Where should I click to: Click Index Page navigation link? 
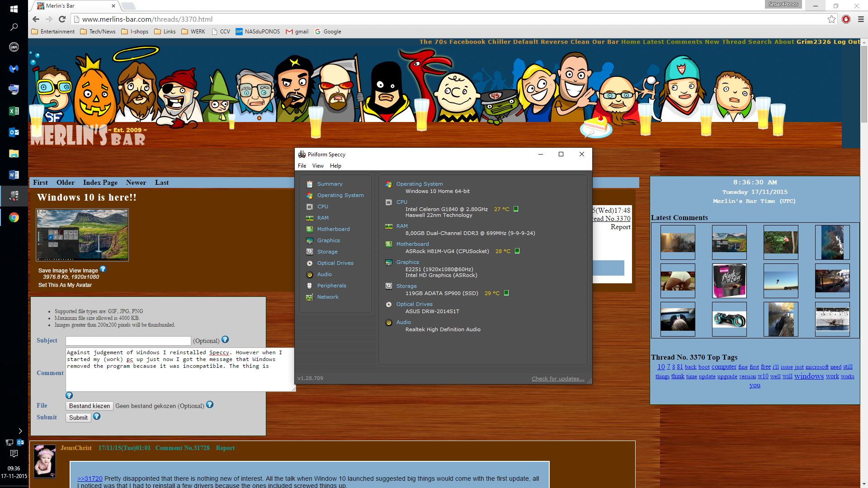(x=100, y=183)
